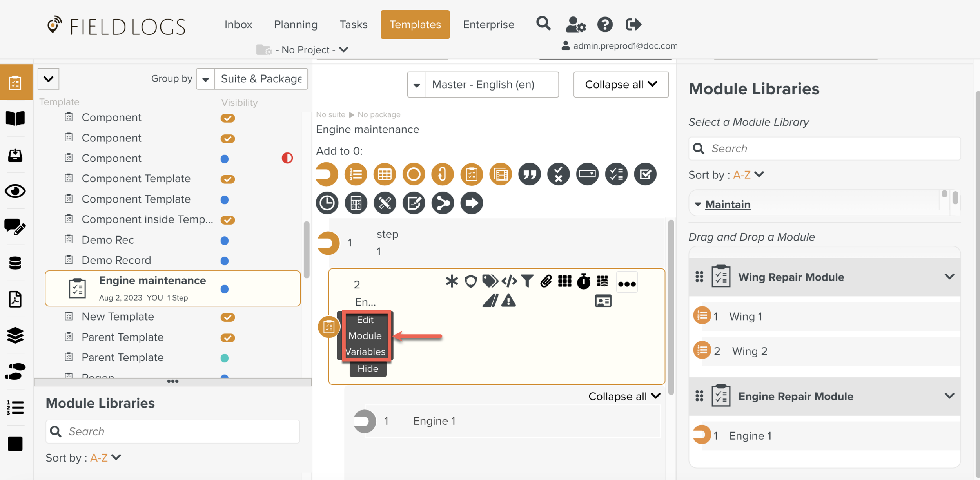The height and width of the screenshot is (480, 980).
Task: Click the calculator module icon
Action: click(x=356, y=203)
